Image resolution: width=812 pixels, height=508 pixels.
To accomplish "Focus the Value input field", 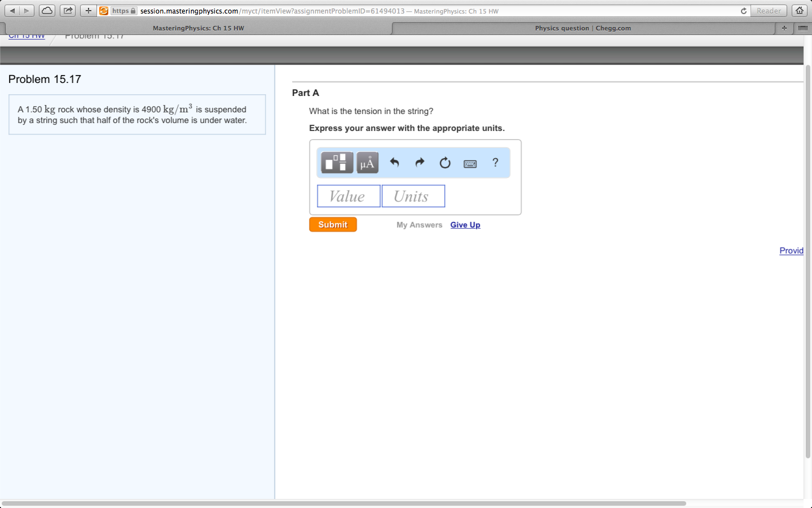I will click(x=348, y=196).
